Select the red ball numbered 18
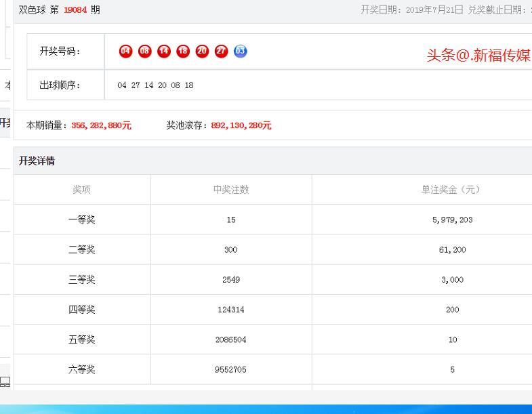The image size is (532, 414). (183, 51)
